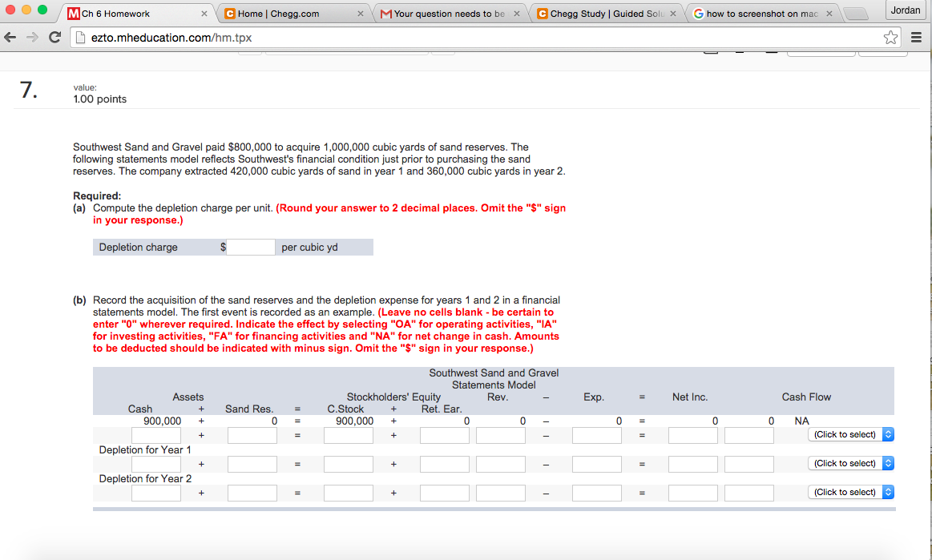Close the Home Chegg.com tab

tap(360, 14)
